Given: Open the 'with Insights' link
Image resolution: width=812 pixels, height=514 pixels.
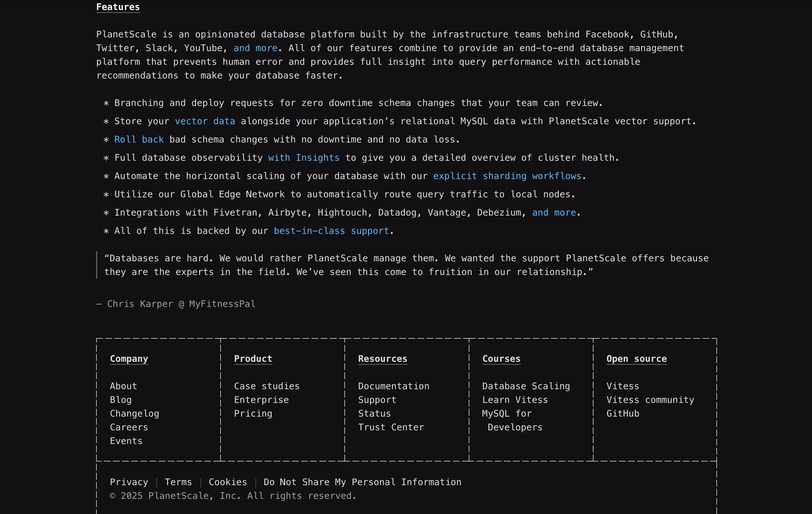Looking at the screenshot, I should tap(304, 158).
